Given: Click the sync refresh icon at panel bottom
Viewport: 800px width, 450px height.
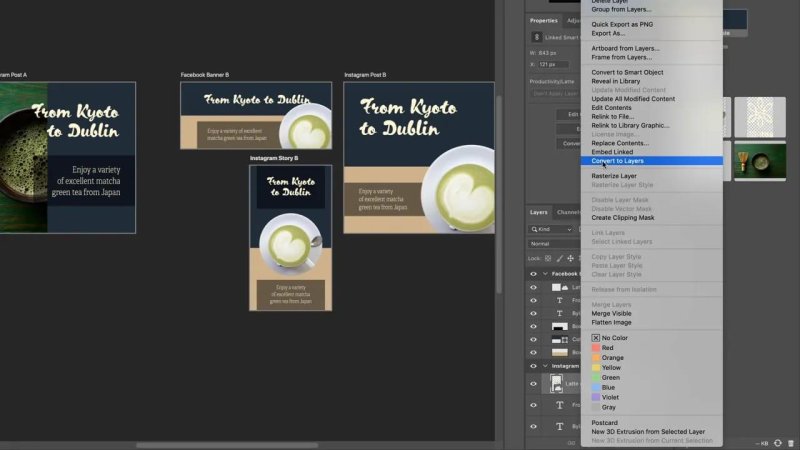Looking at the screenshot, I should pyautogui.click(x=778, y=443).
